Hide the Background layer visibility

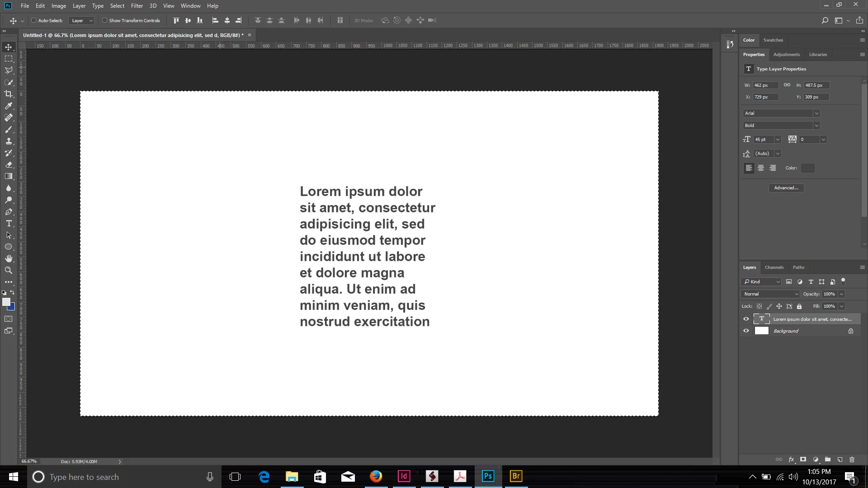pyautogui.click(x=746, y=331)
